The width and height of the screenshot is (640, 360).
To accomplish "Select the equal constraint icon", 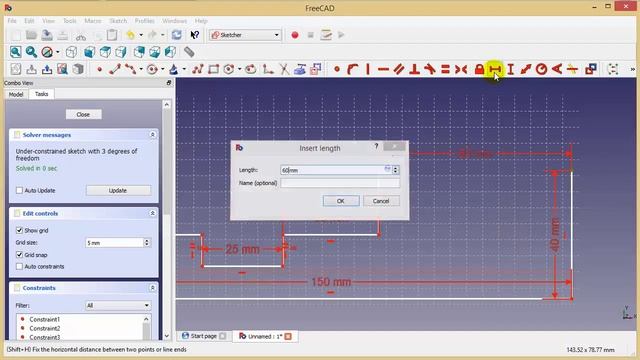I will pyautogui.click(x=445, y=69).
